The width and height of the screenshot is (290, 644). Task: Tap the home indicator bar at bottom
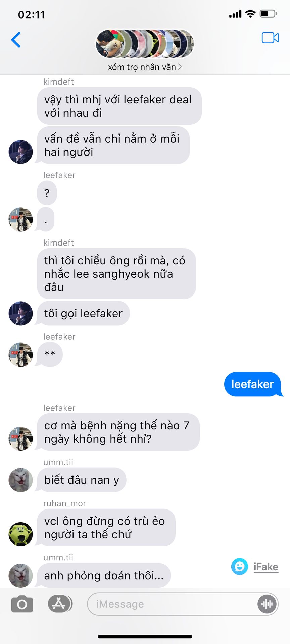tap(145, 636)
